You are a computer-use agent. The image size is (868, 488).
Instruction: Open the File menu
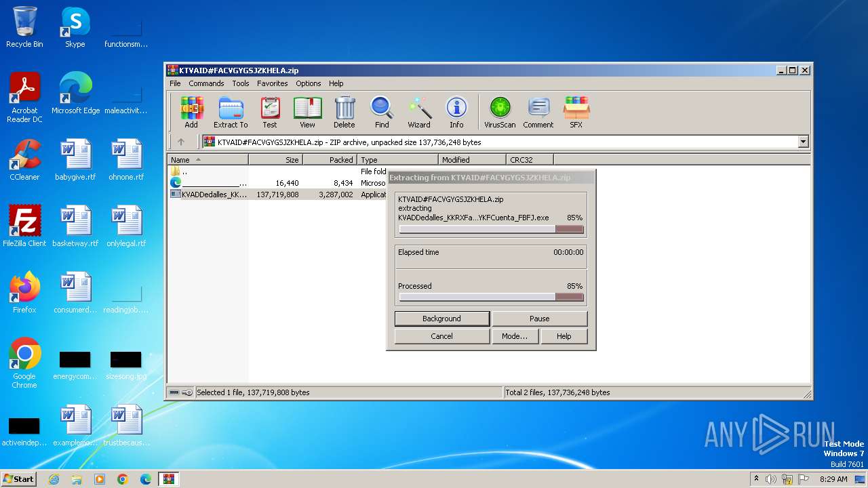(x=175, y=83)
